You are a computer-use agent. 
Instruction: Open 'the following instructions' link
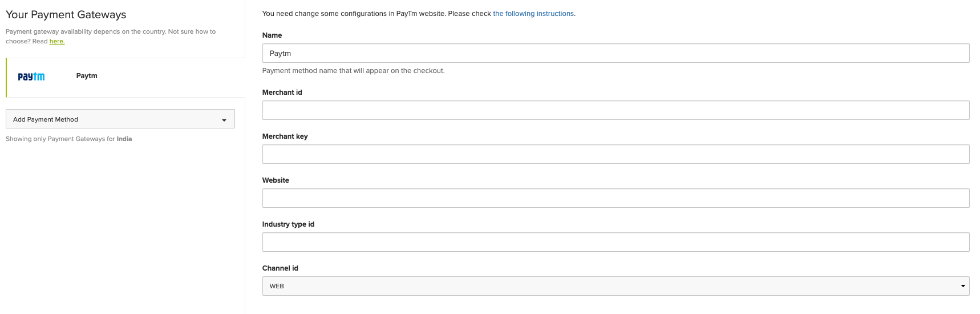pos(533,14)
